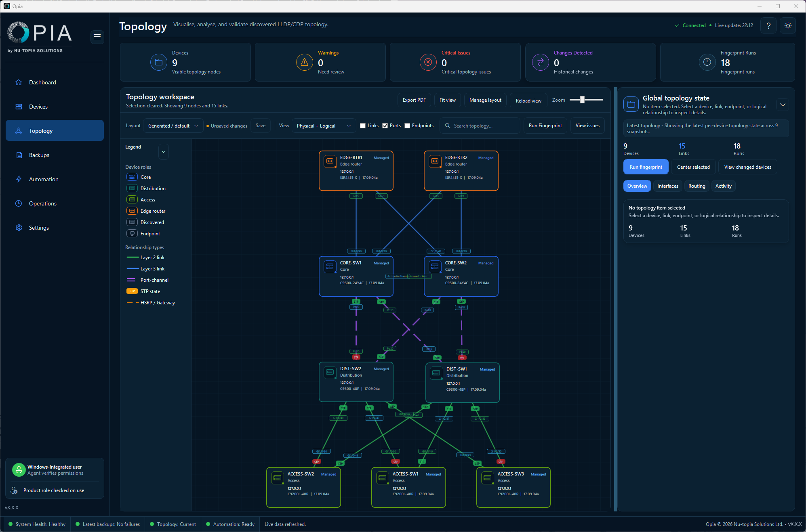Click the Latest backups: No failures status
806x532 pixels.
click(x=107, y=524)
